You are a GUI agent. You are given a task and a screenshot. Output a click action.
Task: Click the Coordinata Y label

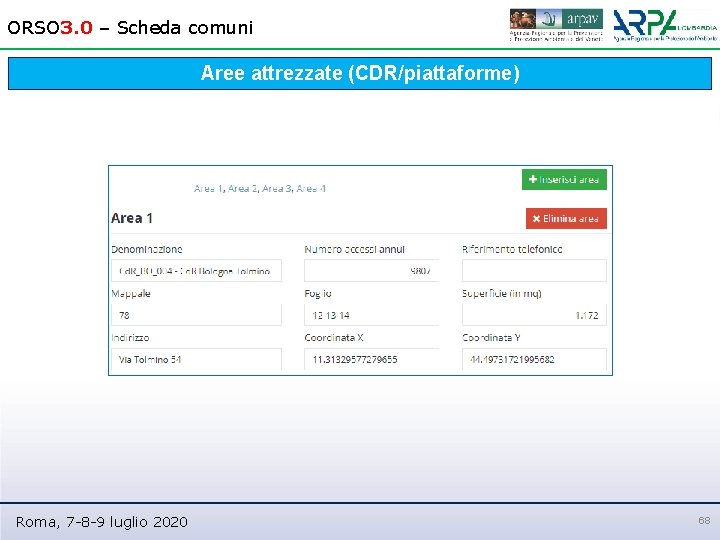tap(491, 338)
